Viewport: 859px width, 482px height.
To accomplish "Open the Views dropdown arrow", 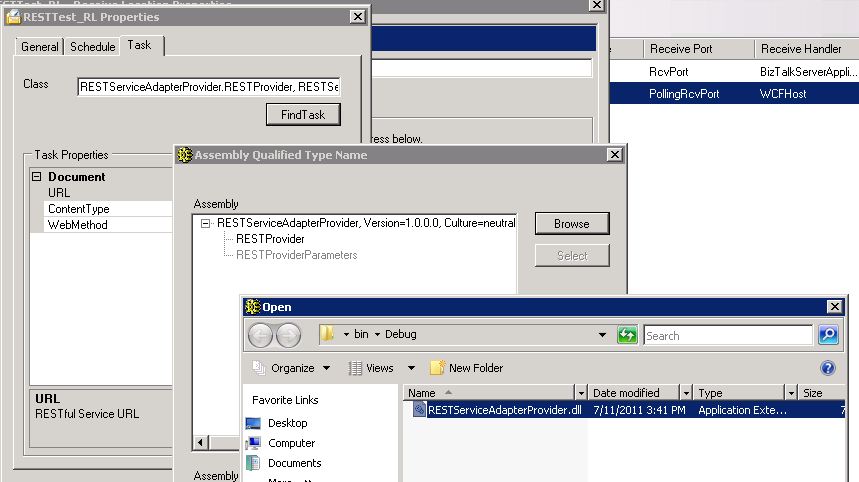I will [x=411, y=368].
